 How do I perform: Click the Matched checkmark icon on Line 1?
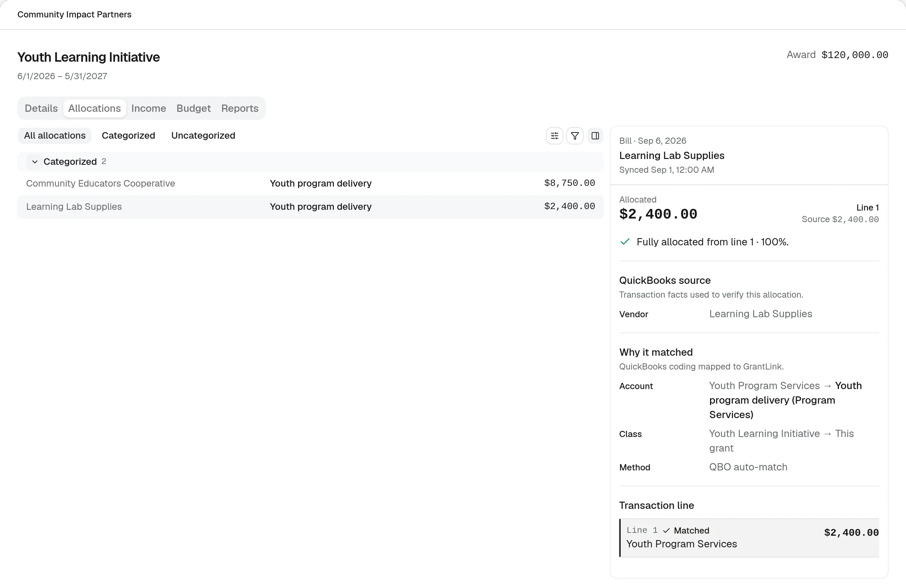[x=666, y=531]
